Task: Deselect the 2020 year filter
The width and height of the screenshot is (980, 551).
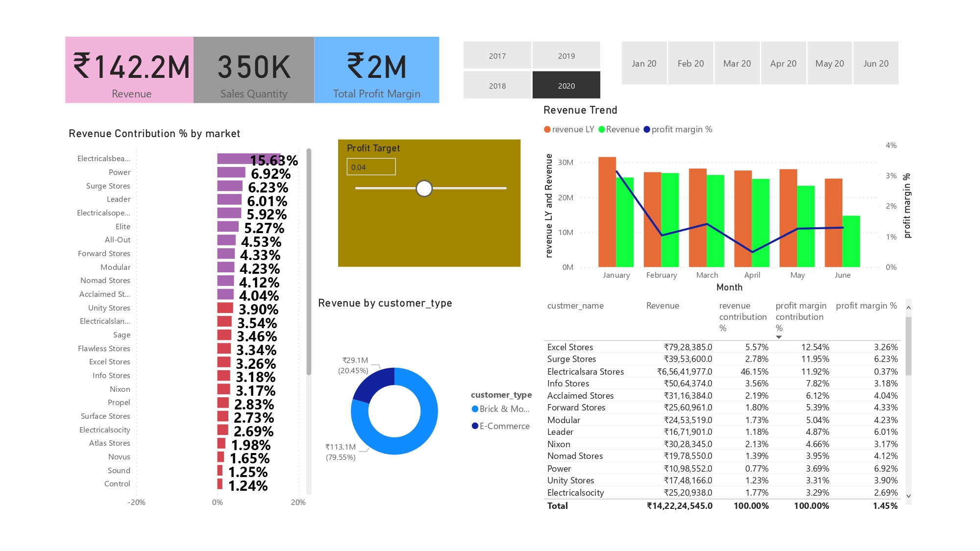Action: point(566,85)
